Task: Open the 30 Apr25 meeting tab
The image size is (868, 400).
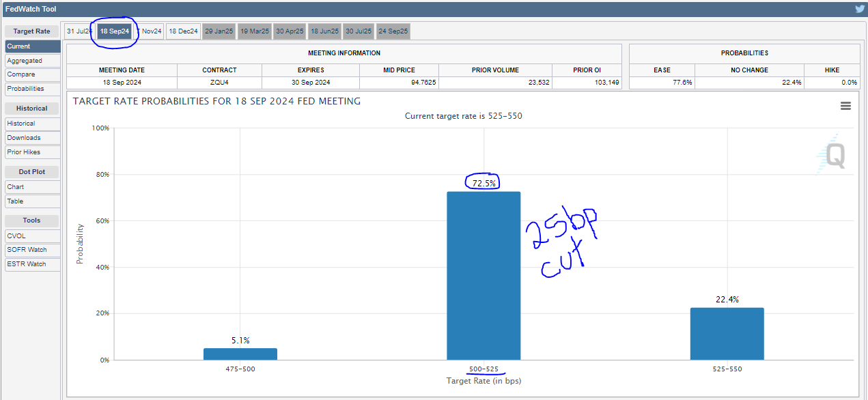Action: (x=290, y=31)
